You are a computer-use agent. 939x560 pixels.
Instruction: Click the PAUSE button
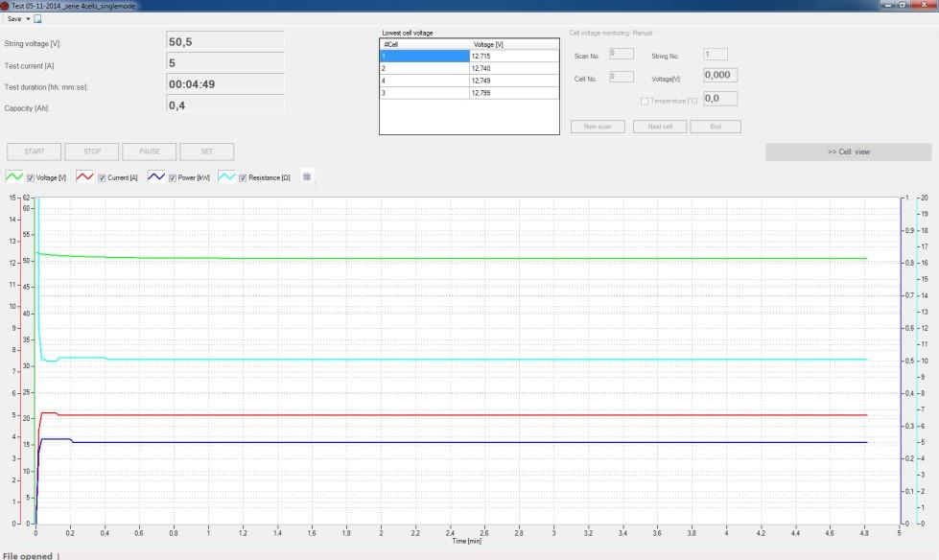tap(149, 152)
